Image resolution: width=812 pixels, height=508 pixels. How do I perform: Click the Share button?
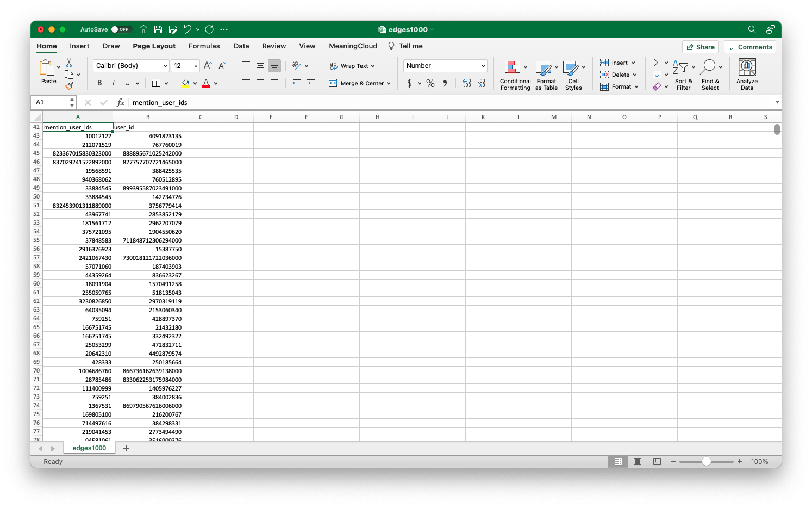point(700,47)
